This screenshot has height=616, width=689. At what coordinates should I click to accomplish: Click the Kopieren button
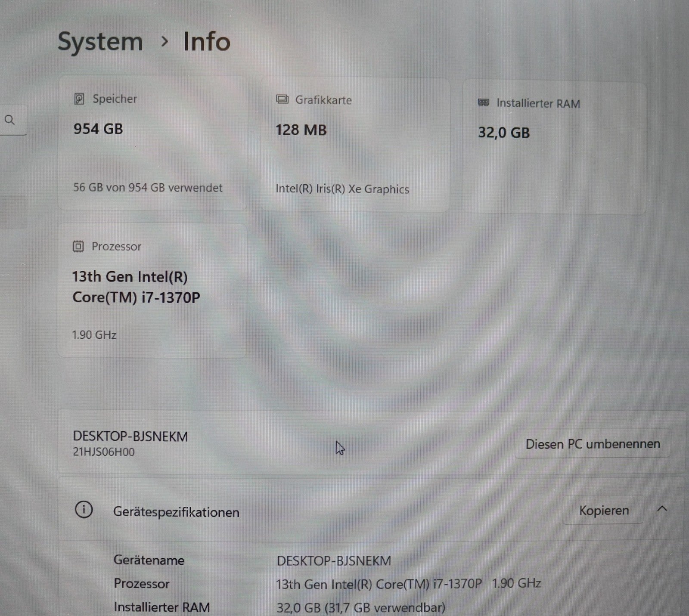[x=603, y=511]
